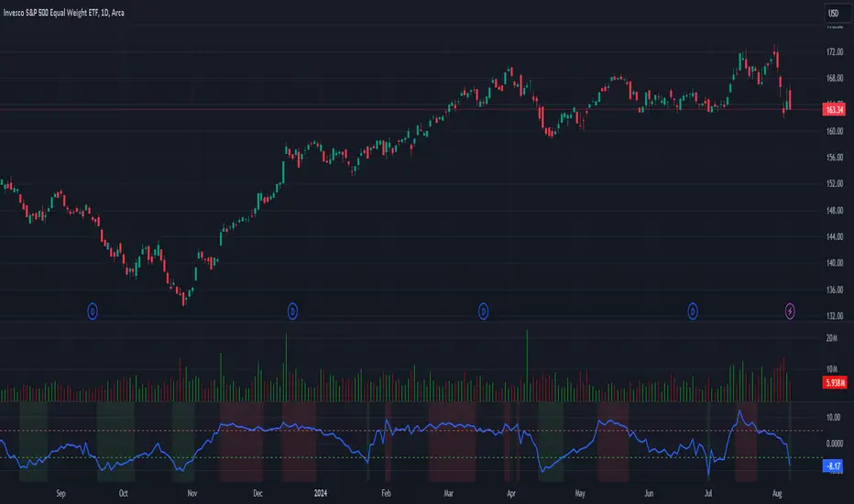Click the 140.00 price axis label
Screen dimensions: 854x504
click(x=835, y=263)
